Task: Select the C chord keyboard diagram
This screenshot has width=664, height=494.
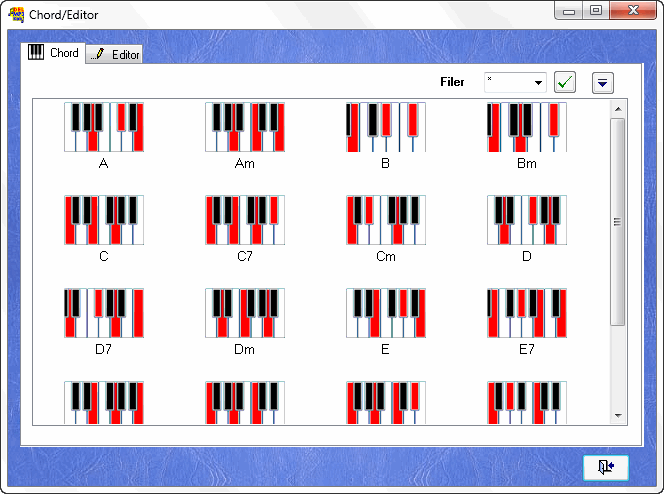Action: pyautogui.click(x=104, y=220)
